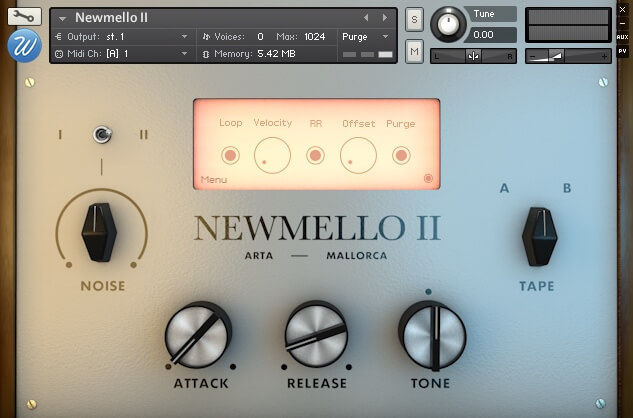
Task: Click the RELEASE knob
Action: [316, 334]
